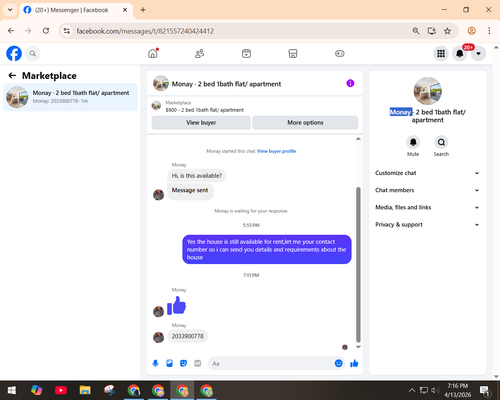Open the notifications bell with 20+ badge
Image resolution: width=500 pixels, height=400 pixels.
[460, 53]
